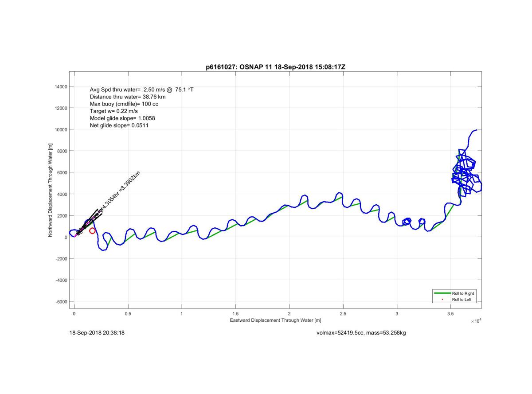The image size is (532, 394).
Task: Select the Model glide slope= 1.0058 line
Action: [122, 118]
